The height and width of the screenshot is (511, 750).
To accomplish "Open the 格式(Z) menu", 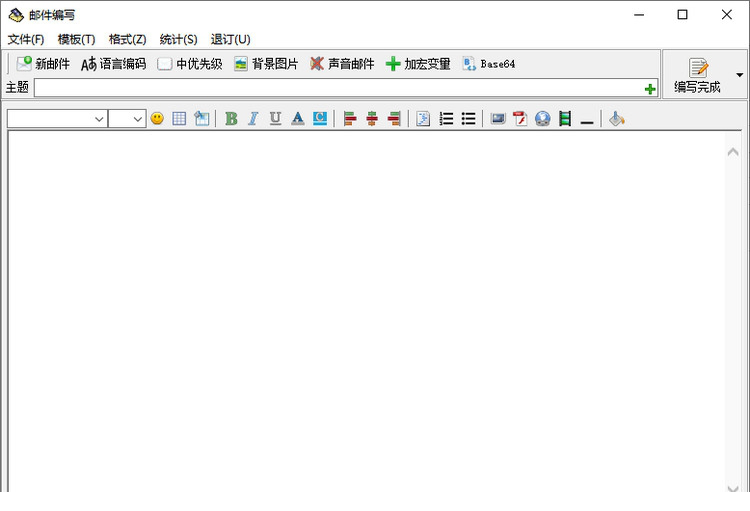I will click(127, 39).
